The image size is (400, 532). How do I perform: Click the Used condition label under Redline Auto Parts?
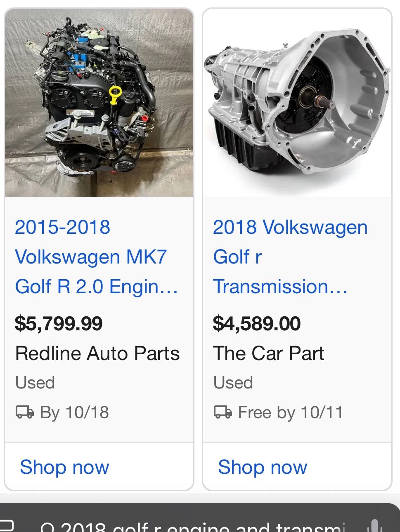coord(35,383)
